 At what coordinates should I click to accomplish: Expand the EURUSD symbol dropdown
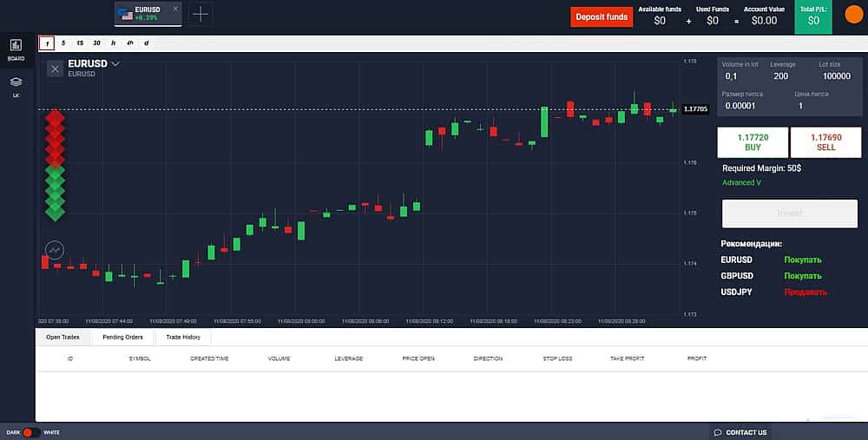click(115, 63)
